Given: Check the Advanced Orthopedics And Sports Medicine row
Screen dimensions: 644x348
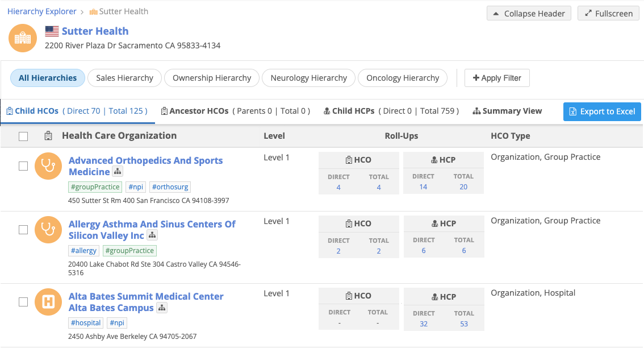Looking at the screenshot, I should pyautogui.click(x=23, y=166).
